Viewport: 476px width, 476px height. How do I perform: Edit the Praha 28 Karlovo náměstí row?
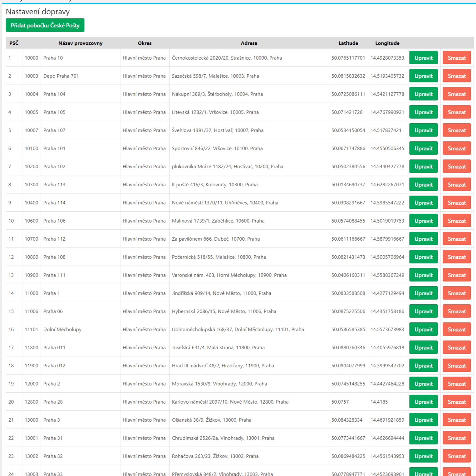[423, 402]
